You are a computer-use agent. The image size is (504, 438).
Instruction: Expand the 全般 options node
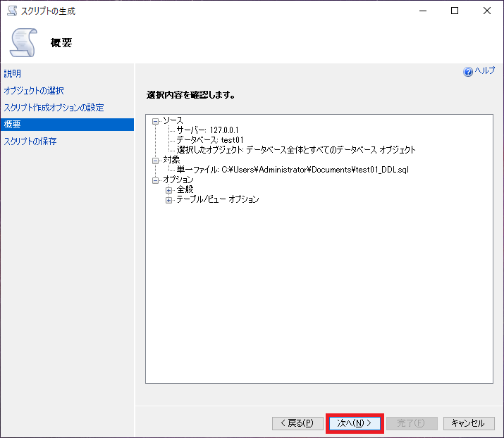[x=168, y=190]
